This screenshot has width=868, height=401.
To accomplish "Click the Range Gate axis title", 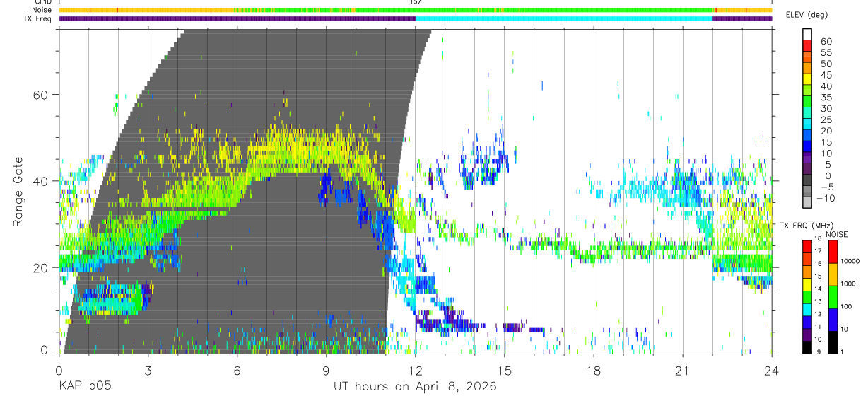I will click(18, 192).
